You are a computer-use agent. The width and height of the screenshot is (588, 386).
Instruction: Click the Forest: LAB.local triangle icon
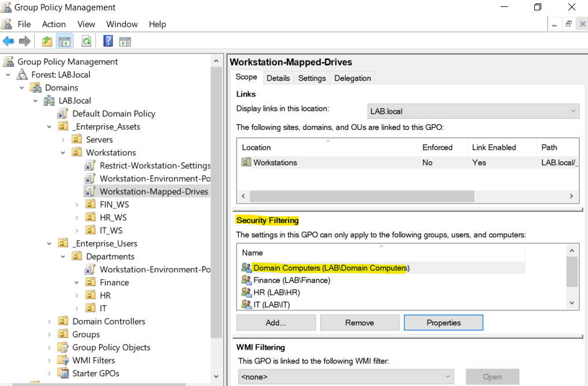[x=22, y=74]
